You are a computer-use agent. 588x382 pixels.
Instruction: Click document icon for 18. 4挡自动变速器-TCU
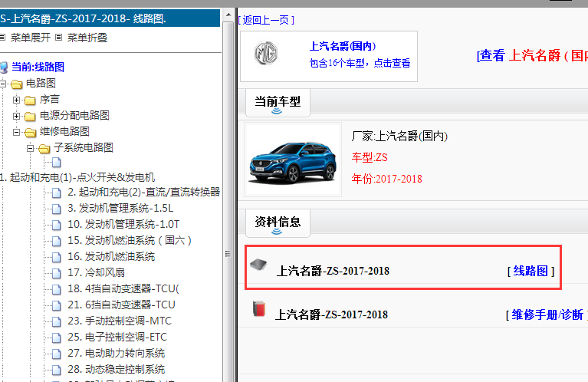56,290
